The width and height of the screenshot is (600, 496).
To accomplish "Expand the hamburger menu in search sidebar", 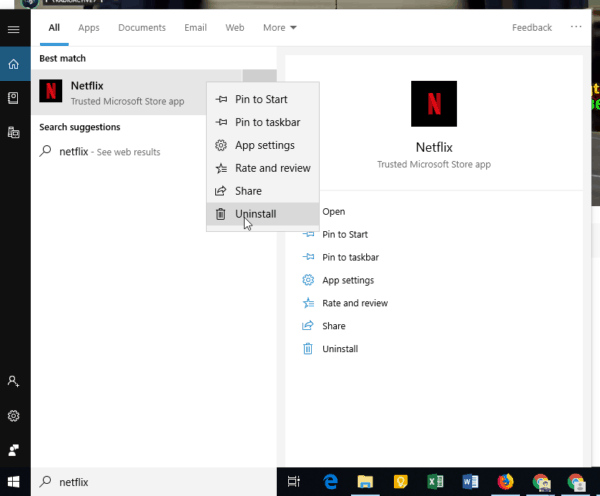I will tap(13, 29).
